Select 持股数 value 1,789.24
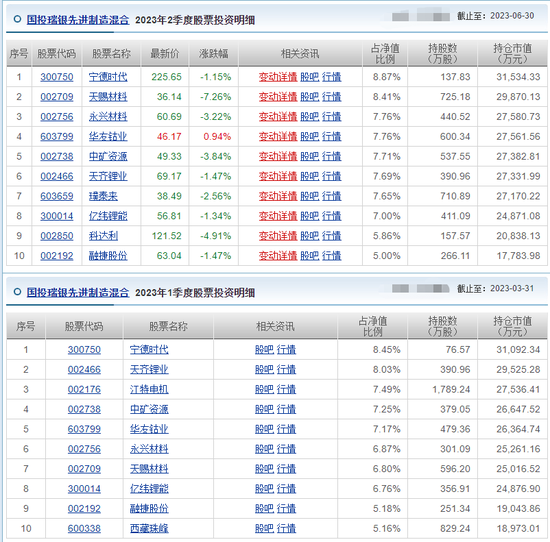Screen dimensions: 550x542 451,389
